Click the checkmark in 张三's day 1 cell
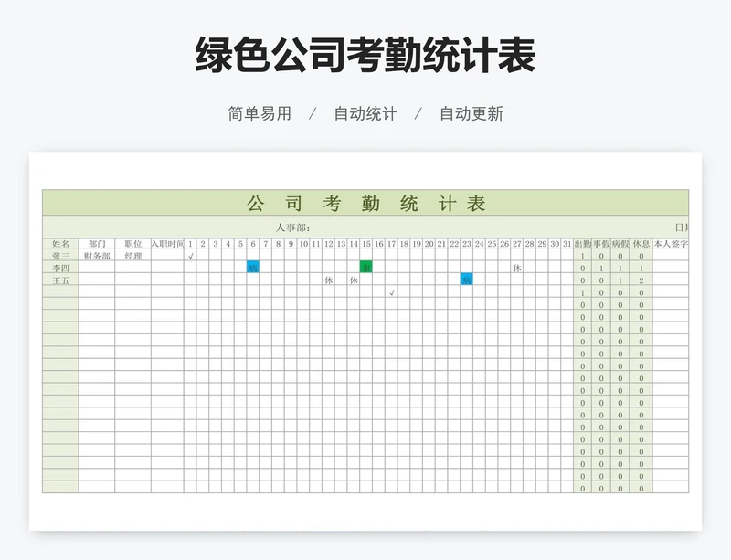 (x=190, y=256)
